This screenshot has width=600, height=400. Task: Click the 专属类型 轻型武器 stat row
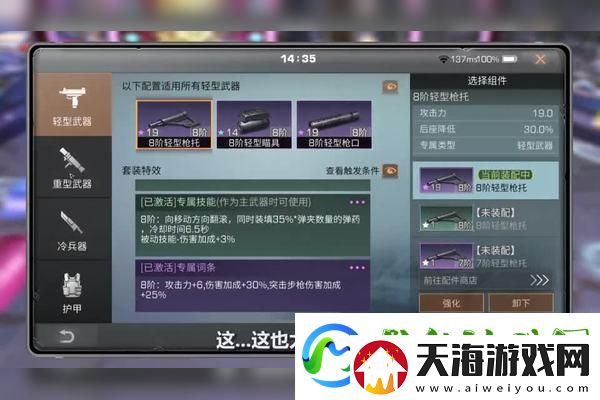click(485, 145)
